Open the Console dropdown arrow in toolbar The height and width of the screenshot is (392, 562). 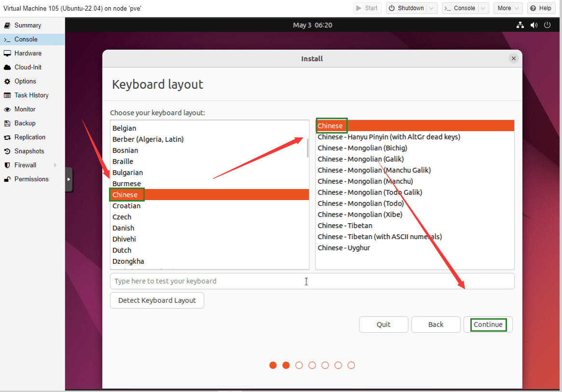pos(483,8)
